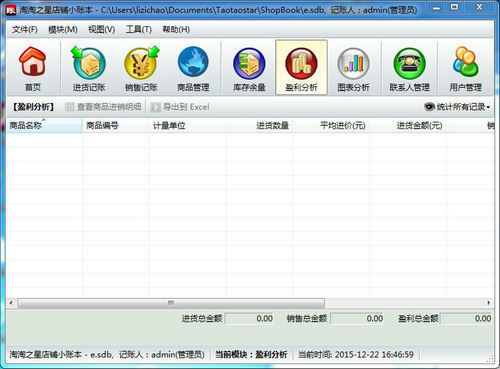Minimize the application window
Viewport: 500px width, 369px height.
(x=436, y=8)
